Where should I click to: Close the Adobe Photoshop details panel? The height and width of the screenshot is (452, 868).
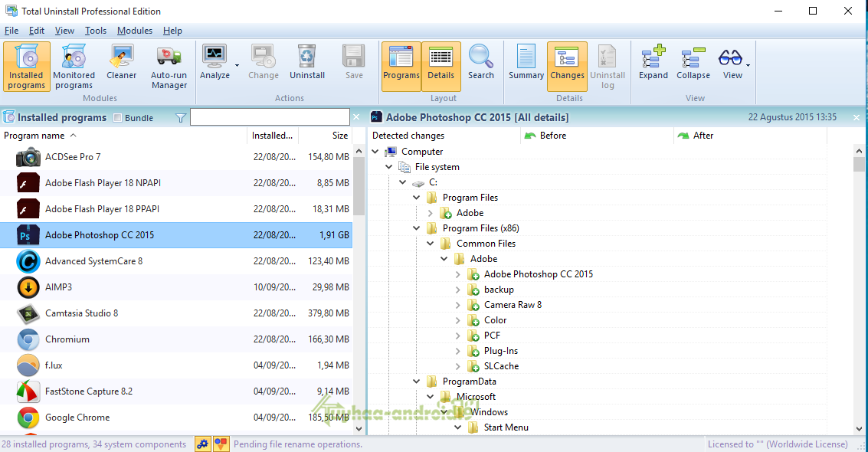coord(857,117)
